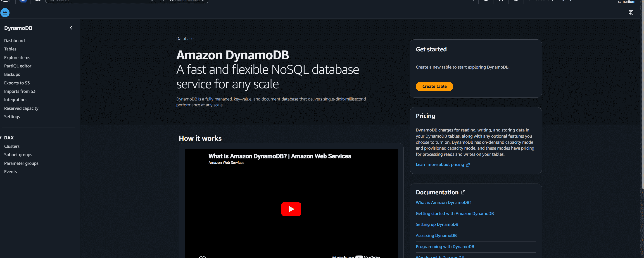Click the Amazon Web Services channel name
This screenshot has height=258, width=644.
(x=226, y=163)
